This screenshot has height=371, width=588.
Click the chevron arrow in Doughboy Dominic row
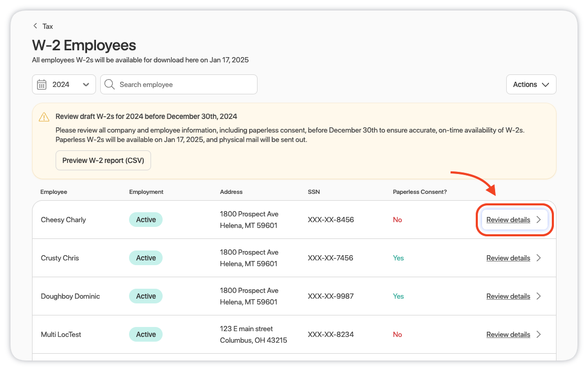point(539,297)
